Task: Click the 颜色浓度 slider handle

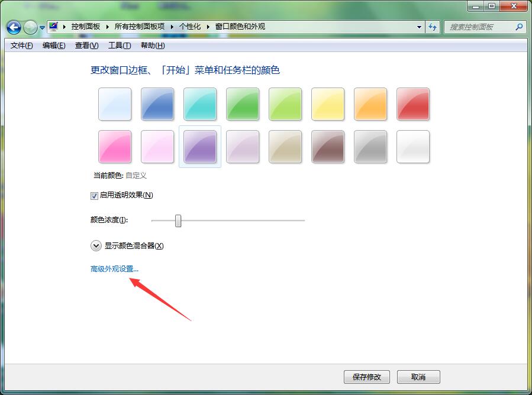Action: [178, 221]
